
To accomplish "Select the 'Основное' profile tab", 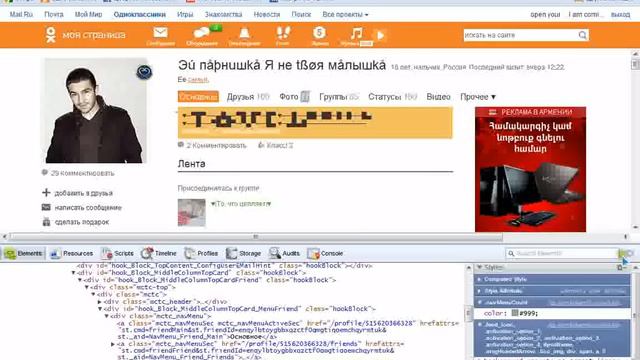I will 198,97.
